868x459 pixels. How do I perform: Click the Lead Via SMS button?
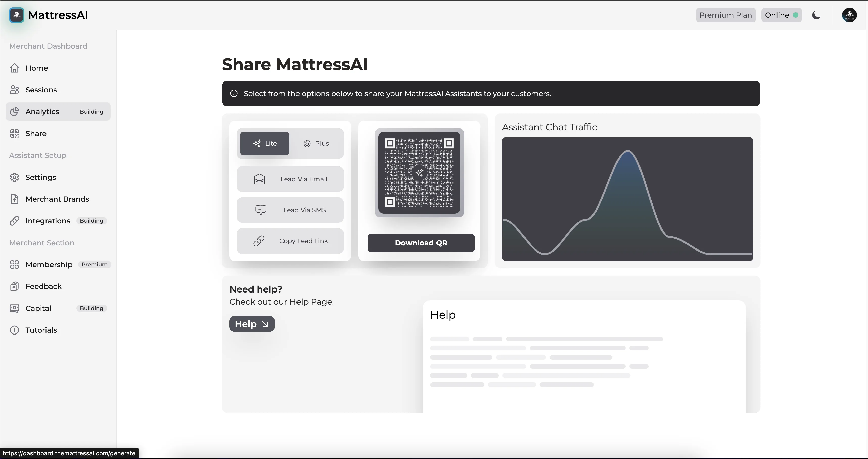(x=290, y=210)
